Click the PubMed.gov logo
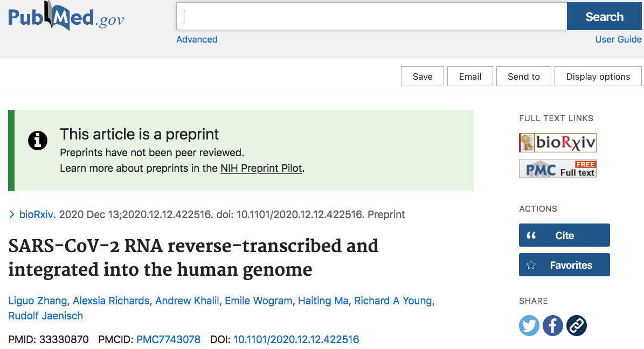644x349 pixels. pyautogui.click(x=66, y=18)
